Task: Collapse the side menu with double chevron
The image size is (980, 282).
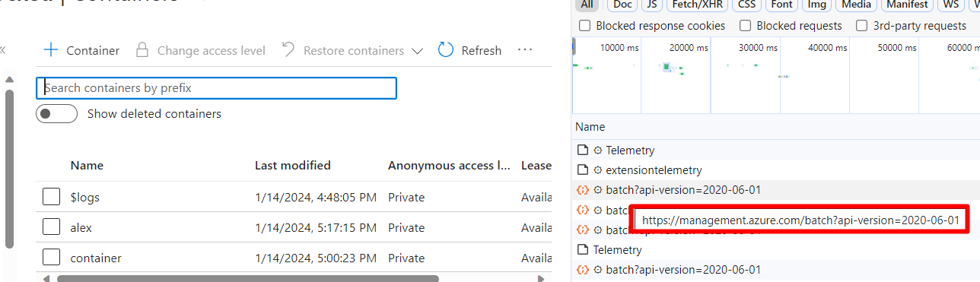Action: point(2,50)
